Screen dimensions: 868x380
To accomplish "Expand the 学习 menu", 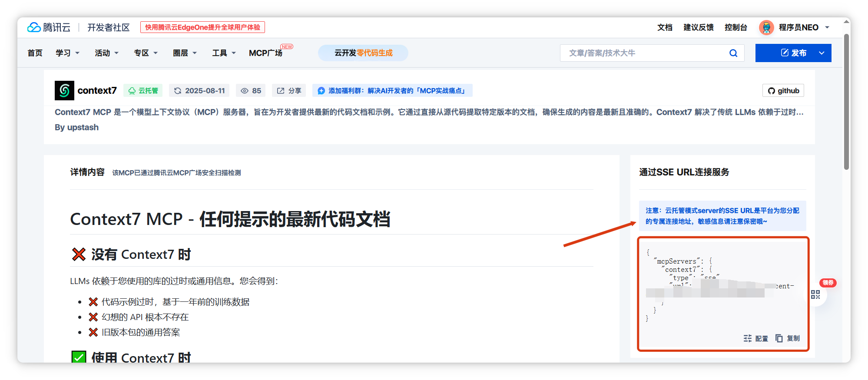I will pyautogui.click(x=67, y=53).
